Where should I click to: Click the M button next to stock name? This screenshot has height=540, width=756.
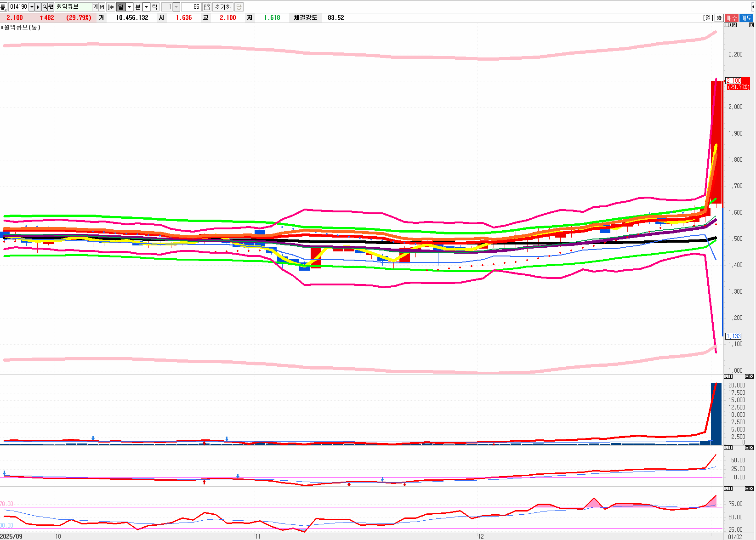102,7
